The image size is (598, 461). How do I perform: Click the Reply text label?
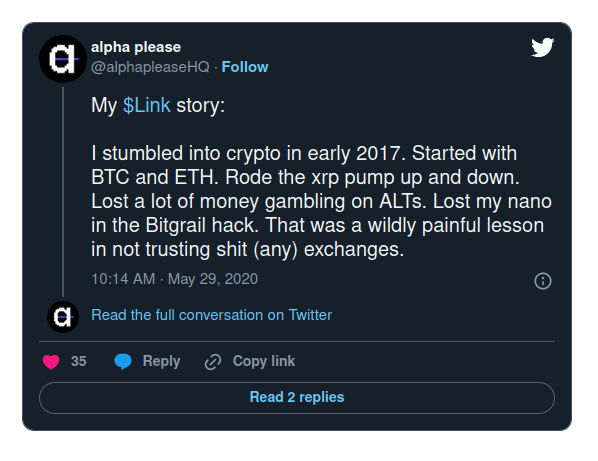tap(161, 361)
